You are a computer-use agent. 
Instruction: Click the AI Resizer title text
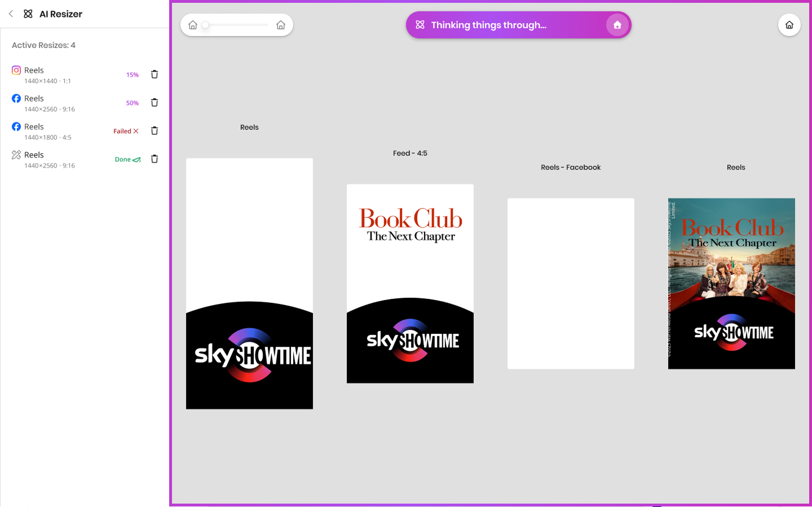pos(61,14)
